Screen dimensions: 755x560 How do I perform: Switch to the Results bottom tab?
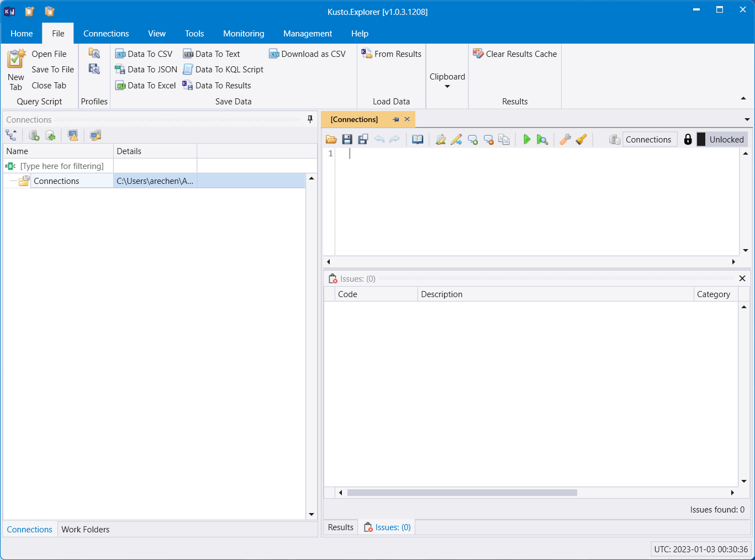[x=341, y=527]
